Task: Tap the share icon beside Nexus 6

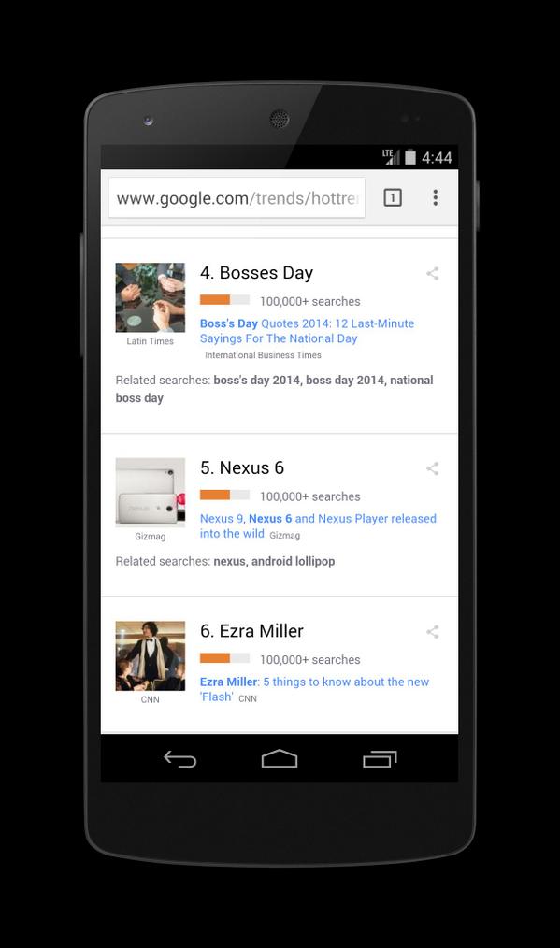Action: 433,468
